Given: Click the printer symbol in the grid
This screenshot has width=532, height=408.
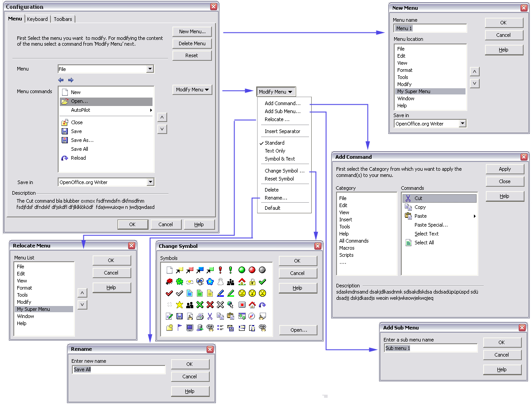Looking at the screenshot, I should pos(200,316).
